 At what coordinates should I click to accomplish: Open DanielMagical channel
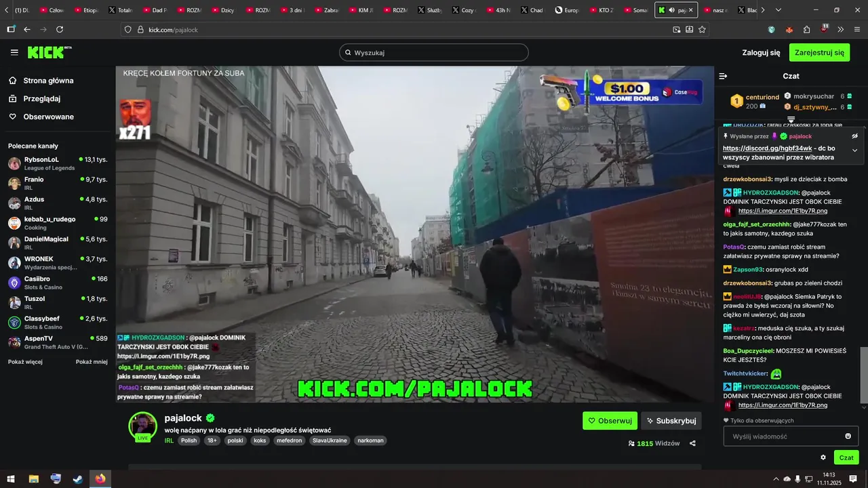pyautogui.click(x=58, y=243)
